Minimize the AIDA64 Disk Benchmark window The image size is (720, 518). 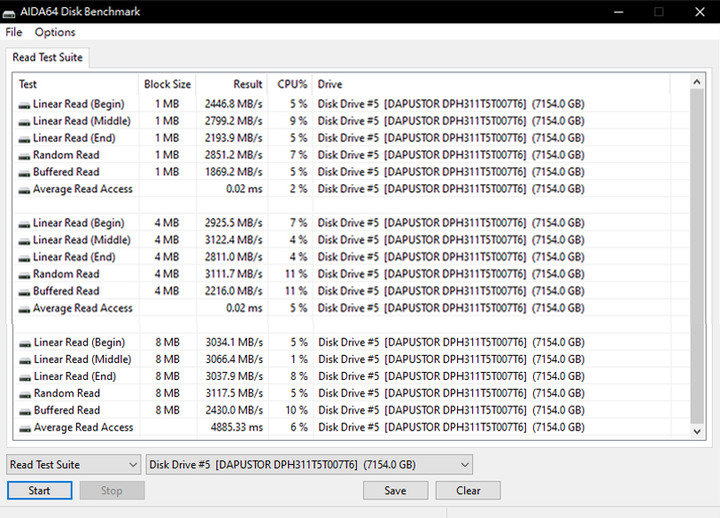tap(619, 12)
